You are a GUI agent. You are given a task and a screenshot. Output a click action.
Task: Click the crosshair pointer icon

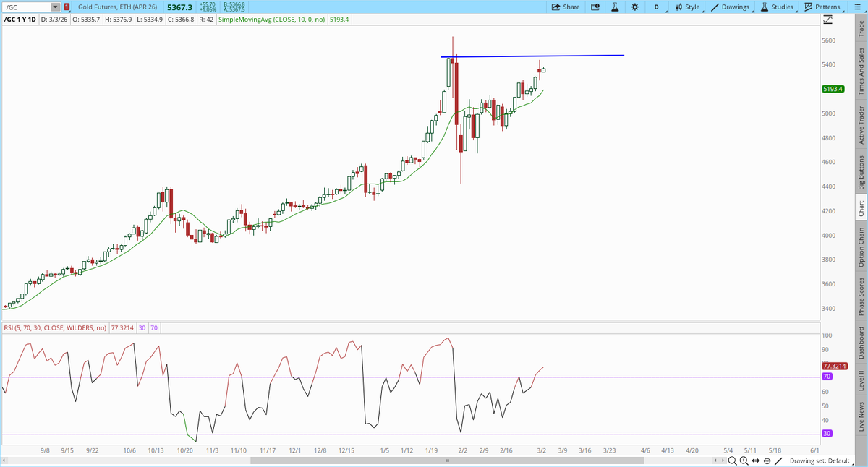point(767,460)
